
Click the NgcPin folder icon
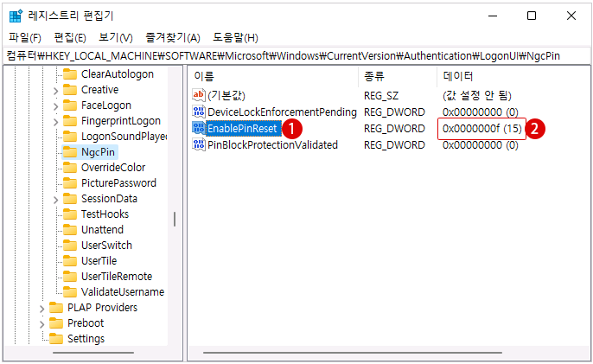[70, 151]
